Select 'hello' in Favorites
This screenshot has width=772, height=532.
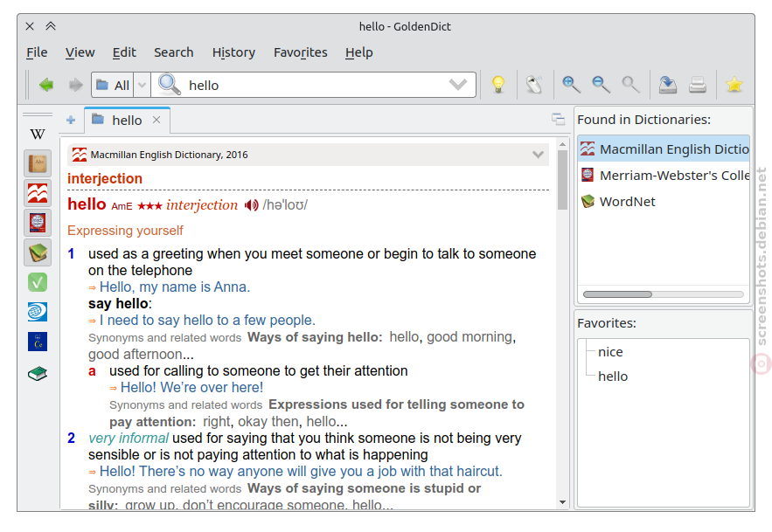pyautogui.click(x=613, y=377)
